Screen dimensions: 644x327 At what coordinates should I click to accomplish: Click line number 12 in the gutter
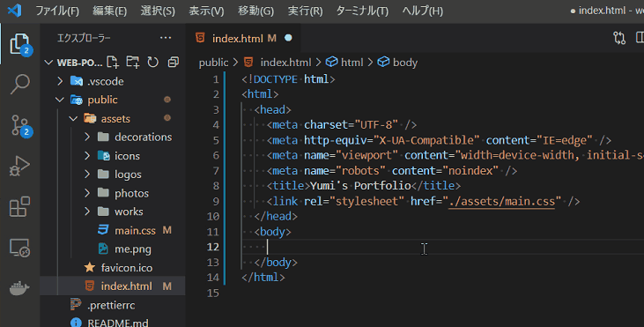(x=212, y=247)
